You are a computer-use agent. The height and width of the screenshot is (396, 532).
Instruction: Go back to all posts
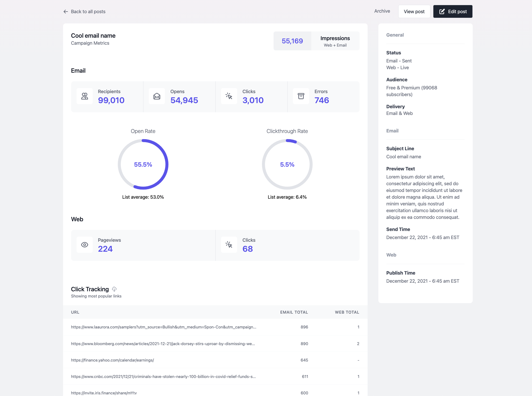[x=88, y=12]
